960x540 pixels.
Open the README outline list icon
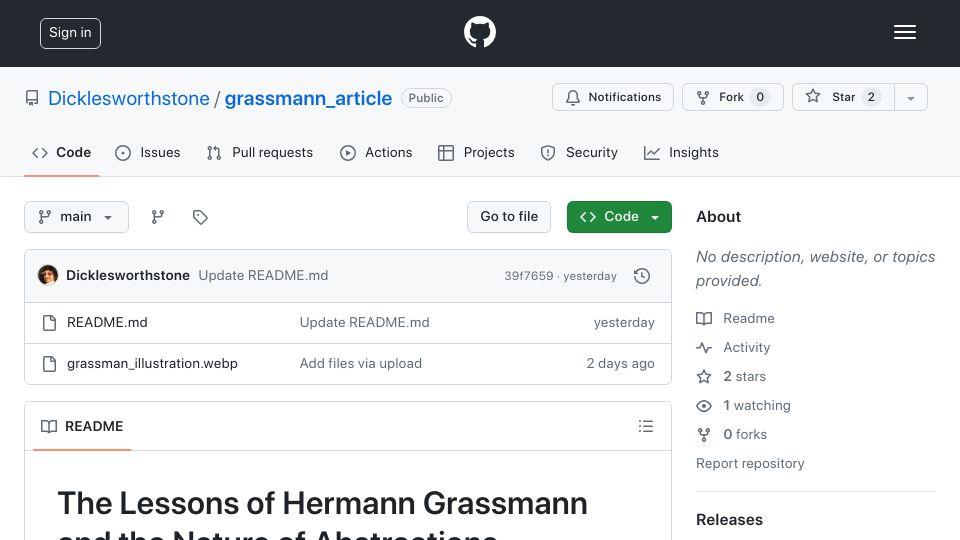[646, 426]
